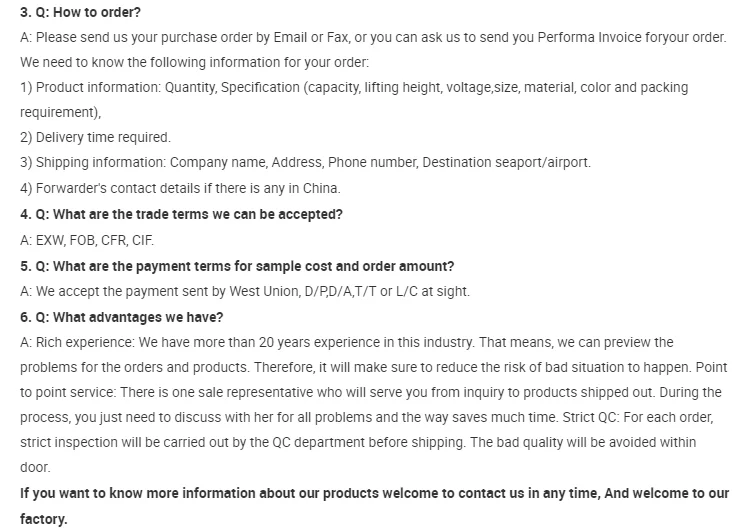This screenshot has height=529, width=749.
Task: Click the line beginning "problems for the orders and products"
Action: pos(374,367)
